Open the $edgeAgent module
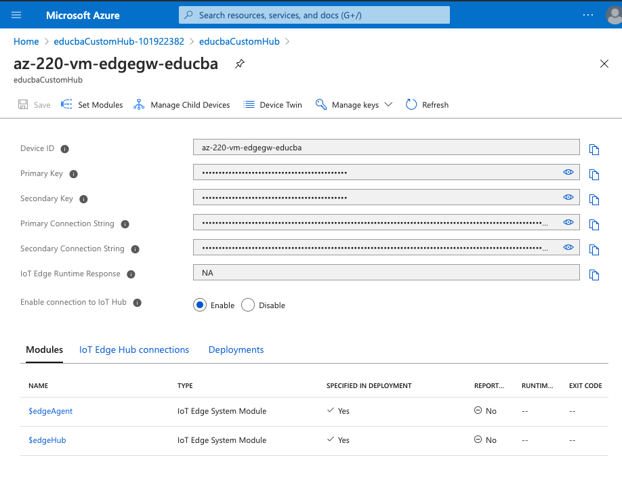 50,411
